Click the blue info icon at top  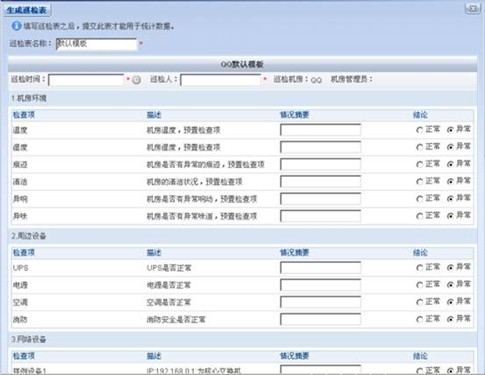pyautogui.click(x=16, y=26)
